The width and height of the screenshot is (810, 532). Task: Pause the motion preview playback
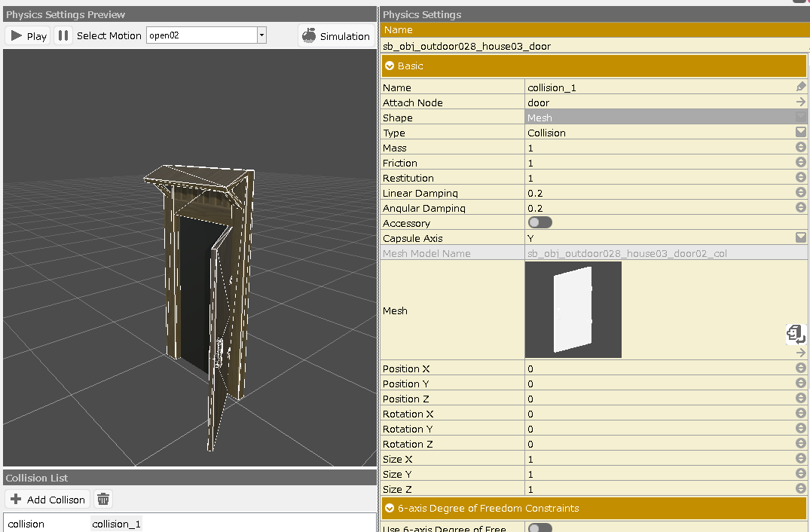click(x=63, y=35)
